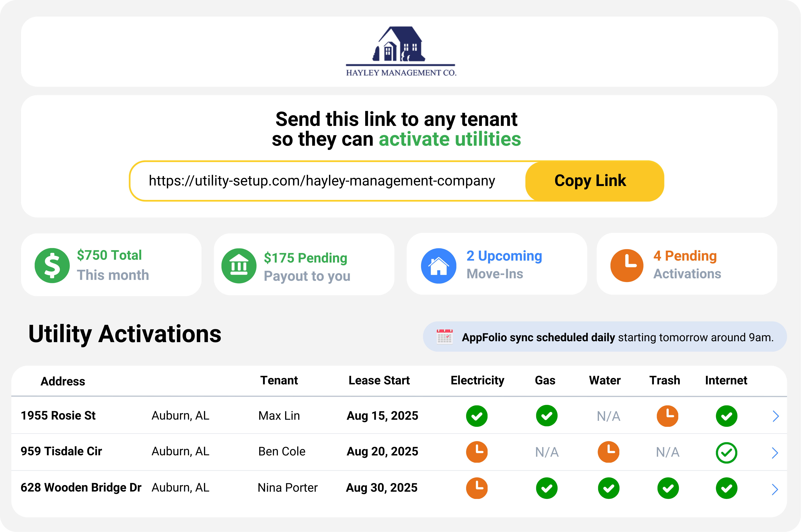Click the Water column header
Screen dimensions: 801x532
click(x=605, y=380)
